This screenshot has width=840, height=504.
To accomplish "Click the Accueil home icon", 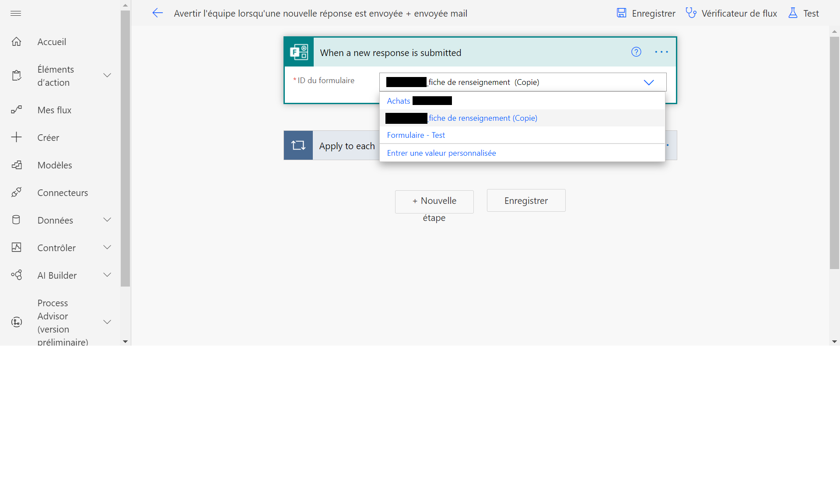I will [x=16, y=42].
